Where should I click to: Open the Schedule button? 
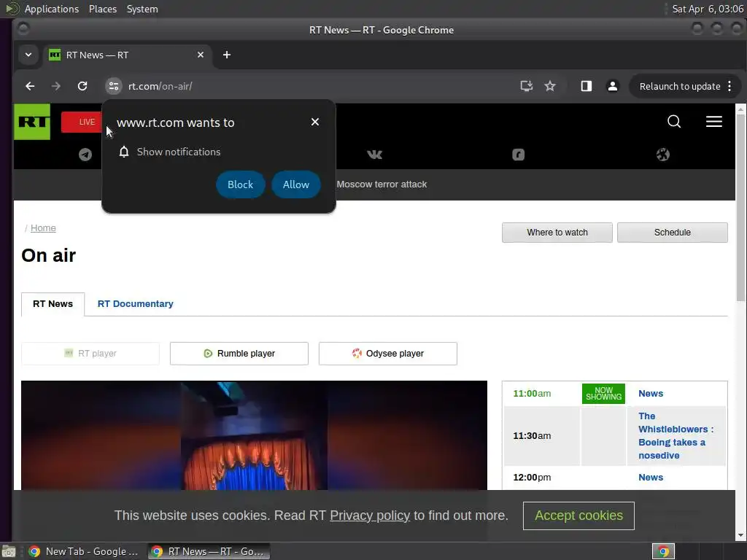(672, 233)
